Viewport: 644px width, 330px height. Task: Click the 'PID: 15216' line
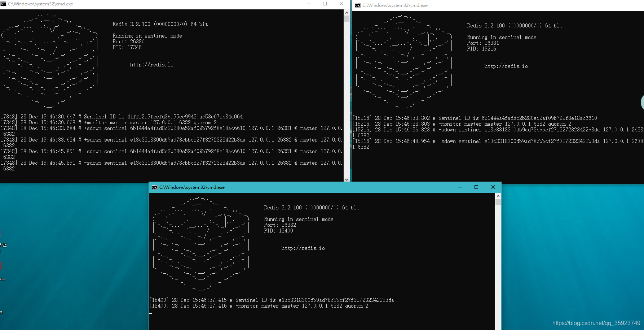coord(481,49)
